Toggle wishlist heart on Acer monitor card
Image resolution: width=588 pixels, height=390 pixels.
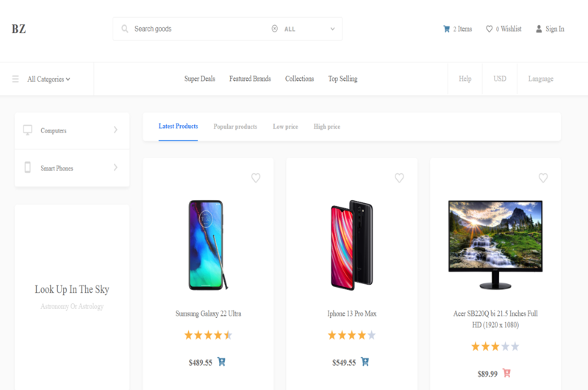[x=543, y=178]
